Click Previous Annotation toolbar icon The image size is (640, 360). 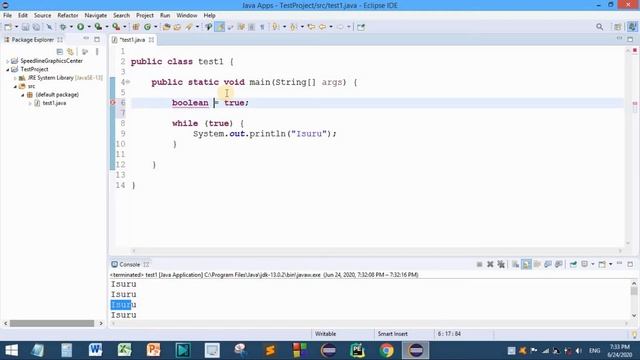[294, 27]
